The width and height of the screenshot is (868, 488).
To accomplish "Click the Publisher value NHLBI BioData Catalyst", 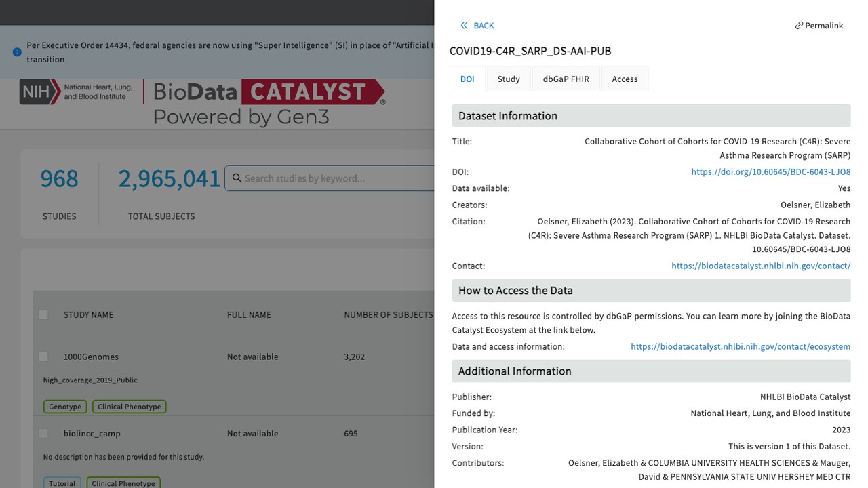I will 805,397.
